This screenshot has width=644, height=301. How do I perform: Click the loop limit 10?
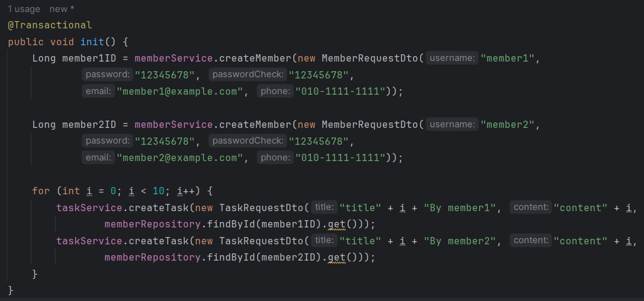[x=159, y=191]
